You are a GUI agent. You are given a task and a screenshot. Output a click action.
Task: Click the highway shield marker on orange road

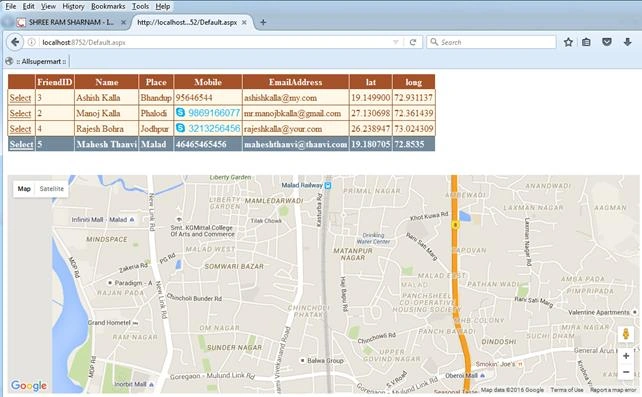click(454, 225)
